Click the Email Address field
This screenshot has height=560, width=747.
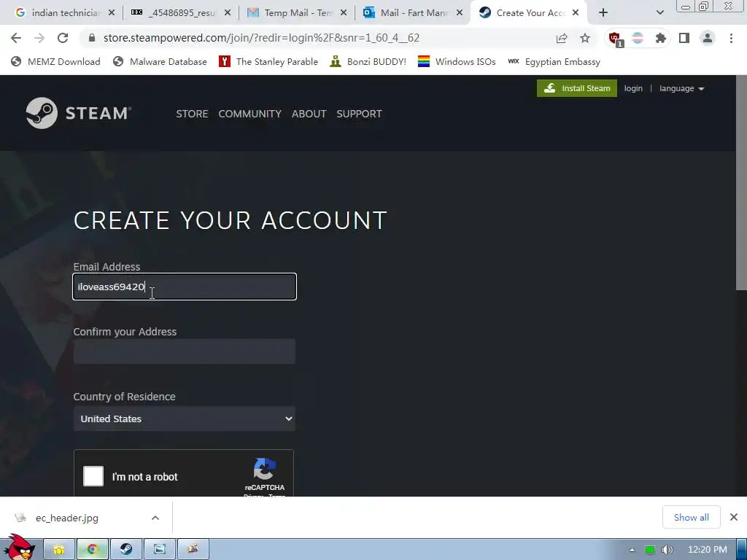coord(185,287)
